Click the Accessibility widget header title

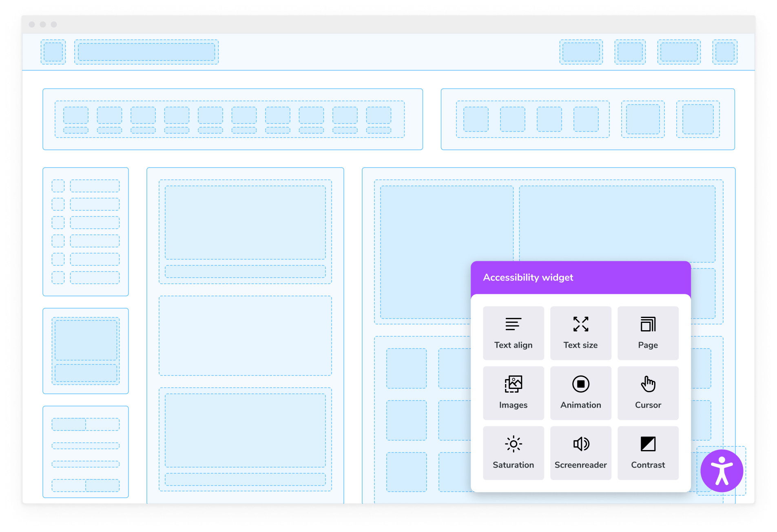click(x=528, y=278)
